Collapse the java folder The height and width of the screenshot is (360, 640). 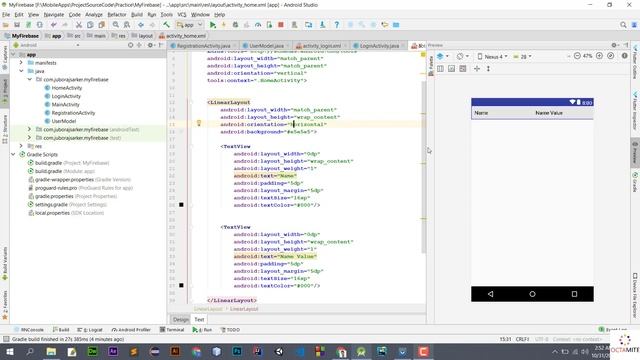[21, 71]
